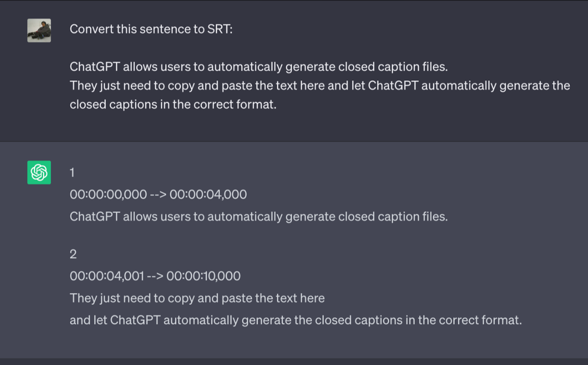
Task: Click the end time 00:00:04,000
Action: click(x=208, y=195)
